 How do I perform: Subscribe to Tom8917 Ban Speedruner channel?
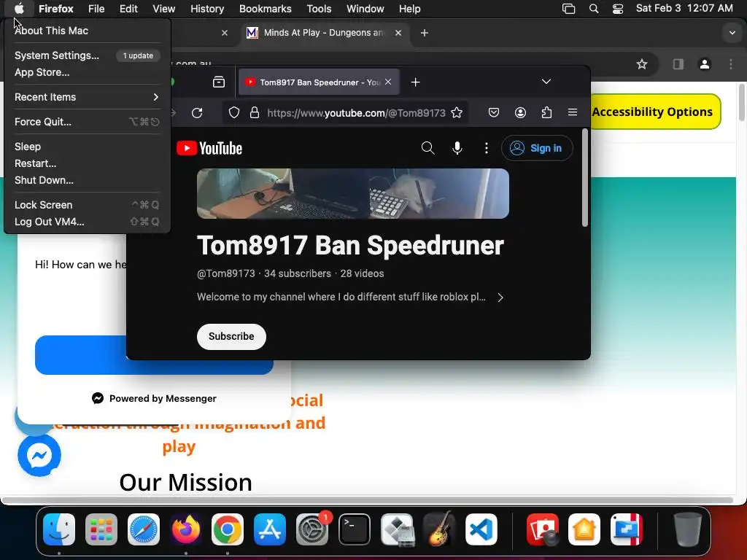[231, 337]
